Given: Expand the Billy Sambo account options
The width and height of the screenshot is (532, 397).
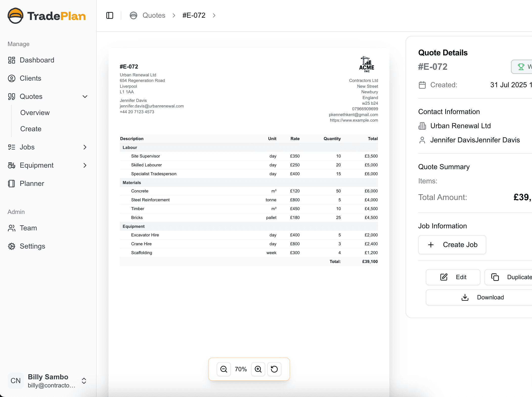Looking at the screenshot, I should [x=84, y=381].
